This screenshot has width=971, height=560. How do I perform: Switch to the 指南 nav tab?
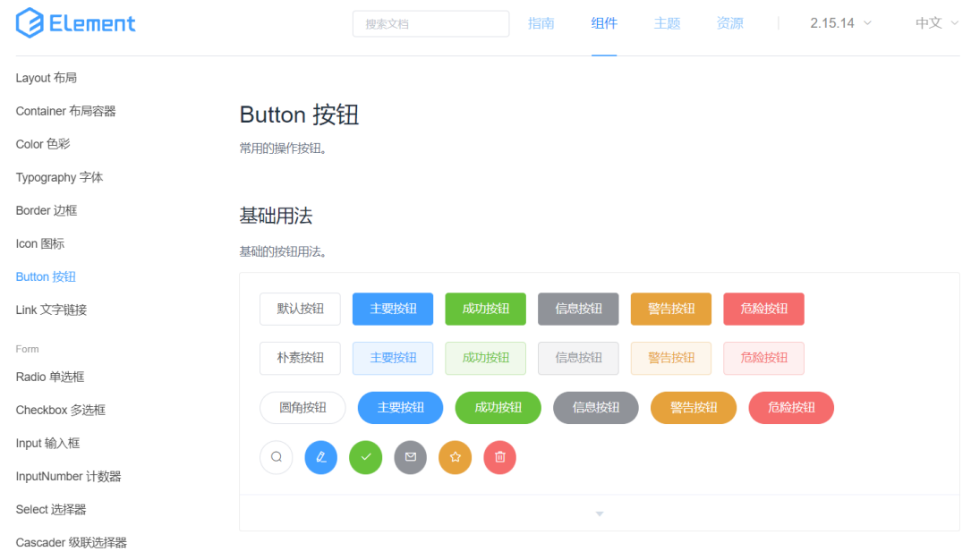pyautogui.click(x=541, y=23)
